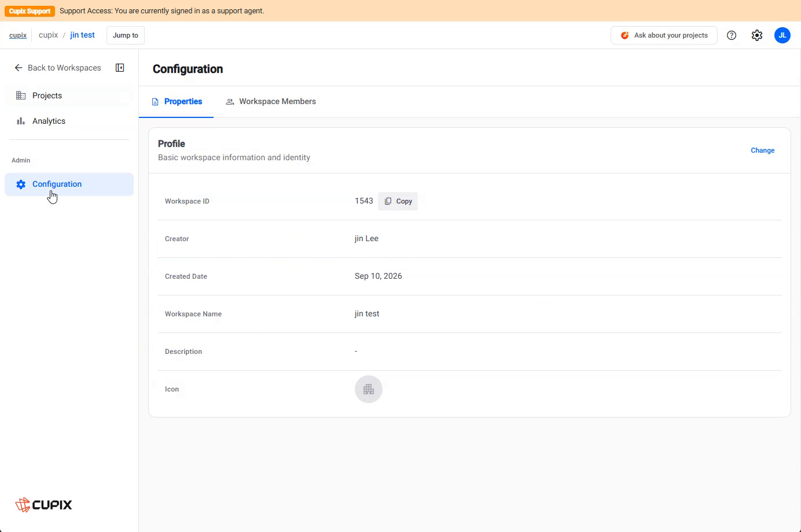
Task: Click the underlined cupix home link
Action: (x=18, y=35)
